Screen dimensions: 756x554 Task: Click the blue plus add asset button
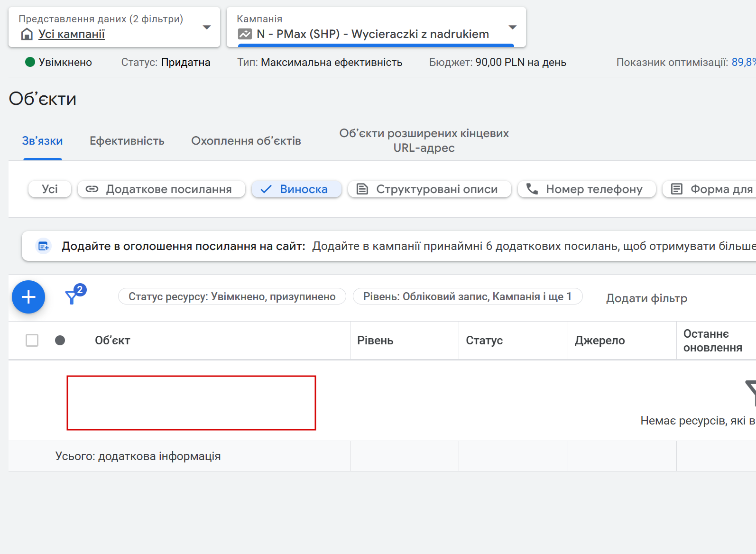pyautogui.click(x=28, y=297)
